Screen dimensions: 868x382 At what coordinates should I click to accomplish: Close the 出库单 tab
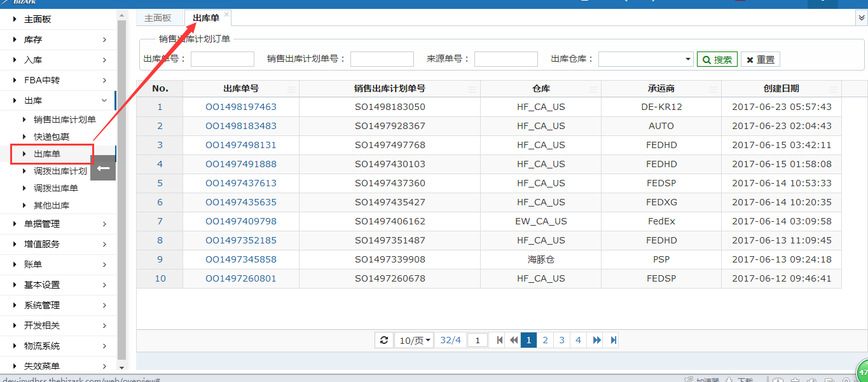(226, 14)
